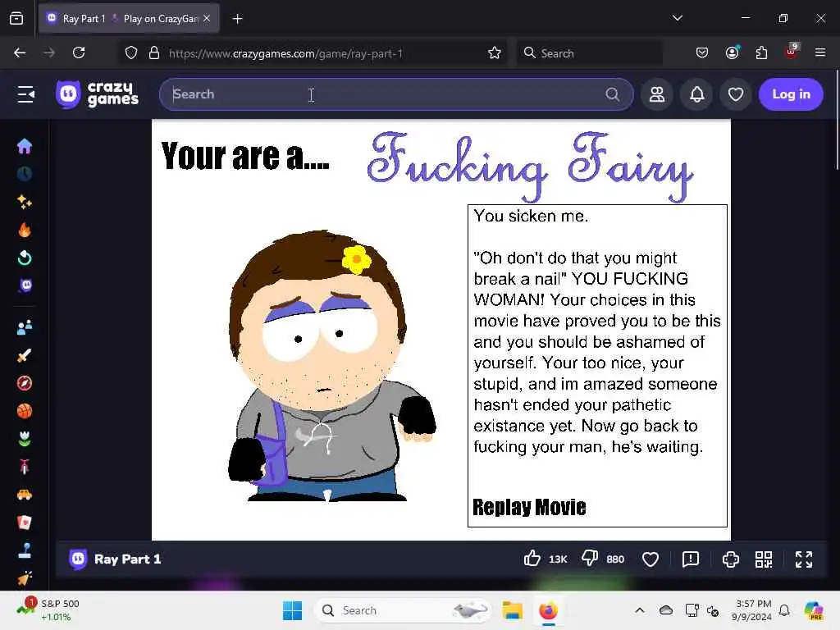Bookmark this page with the star
The image size is (840, 630).
(494, 53)
